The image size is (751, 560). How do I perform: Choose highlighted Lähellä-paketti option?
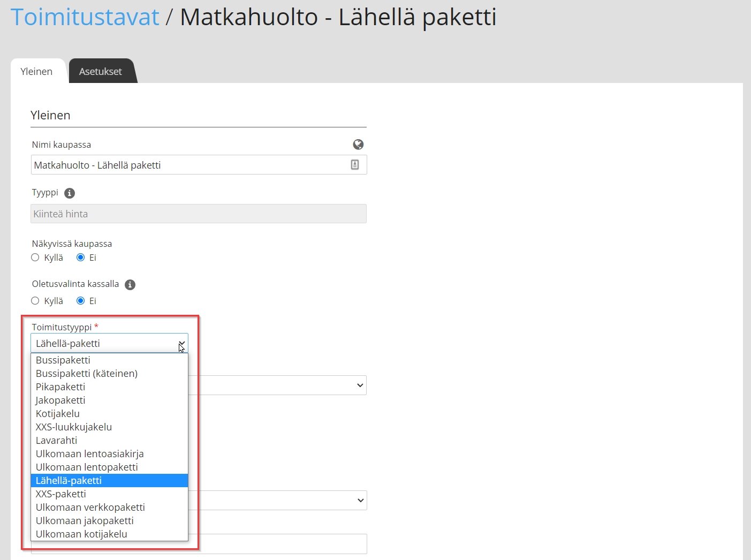109,481
